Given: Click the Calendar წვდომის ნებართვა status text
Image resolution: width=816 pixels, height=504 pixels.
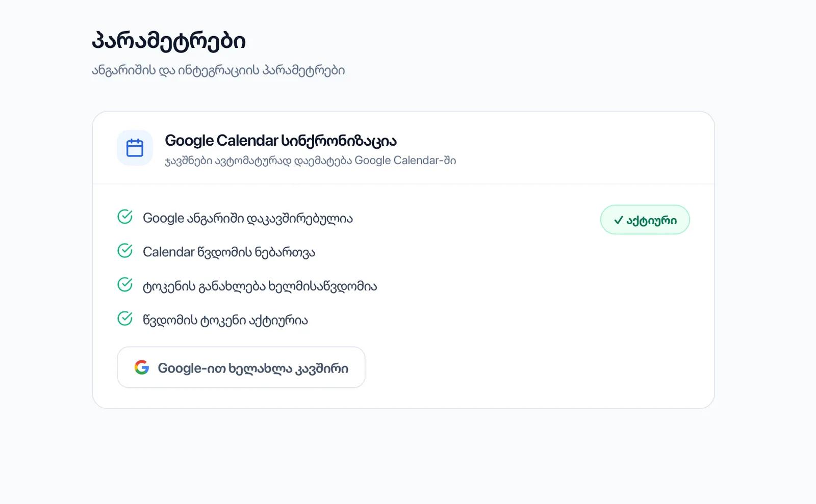Looking at the screenshot, I should pyautogui.click(x=229, y=252).
